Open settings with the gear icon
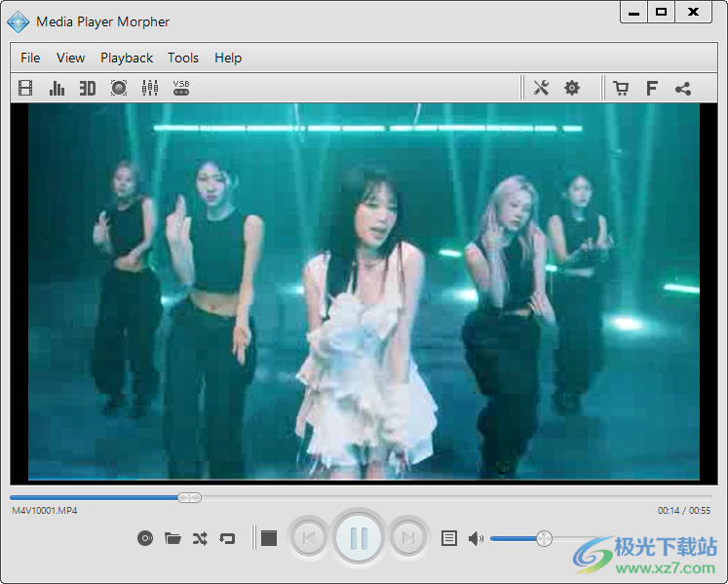728x584 pixels. tap(572, 88)
